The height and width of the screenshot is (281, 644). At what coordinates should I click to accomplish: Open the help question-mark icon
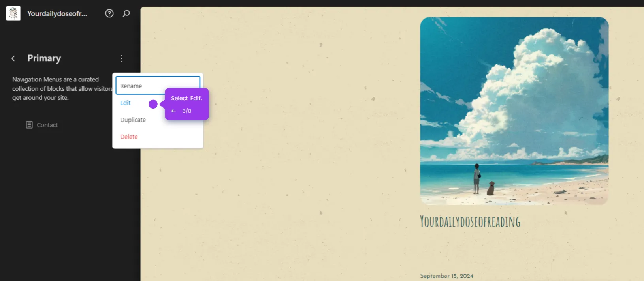point(109,13)
